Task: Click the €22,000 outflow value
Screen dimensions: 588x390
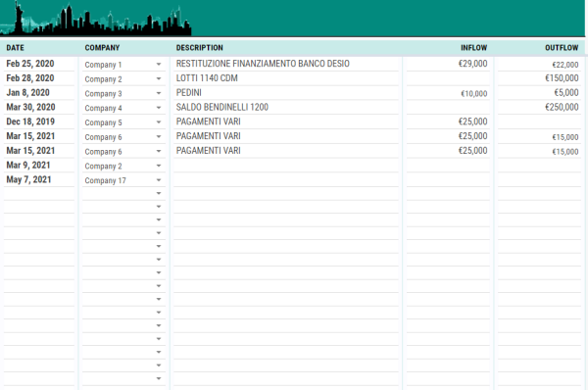Action: tap(564, 65)
